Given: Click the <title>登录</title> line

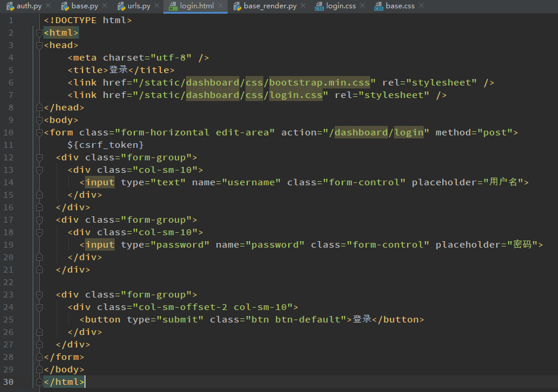Looking at the screenshot, I should (121, 70).
